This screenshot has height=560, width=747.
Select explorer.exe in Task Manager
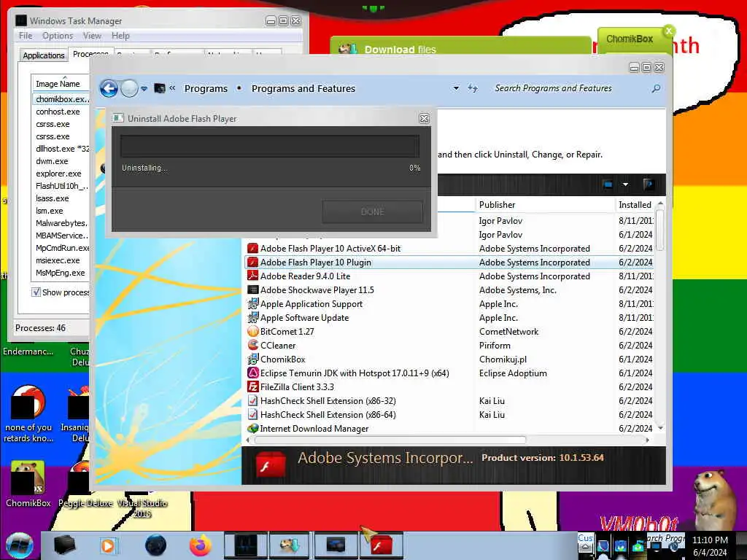pos(58,174)
